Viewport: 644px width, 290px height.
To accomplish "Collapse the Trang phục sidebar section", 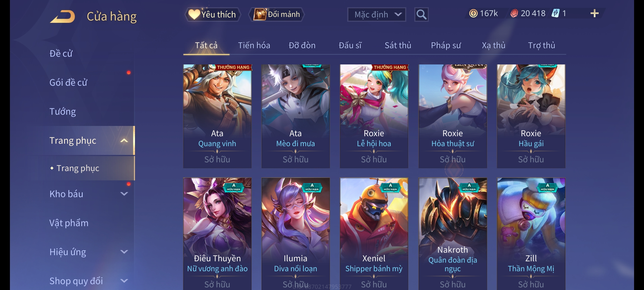I will coord(124,140).
